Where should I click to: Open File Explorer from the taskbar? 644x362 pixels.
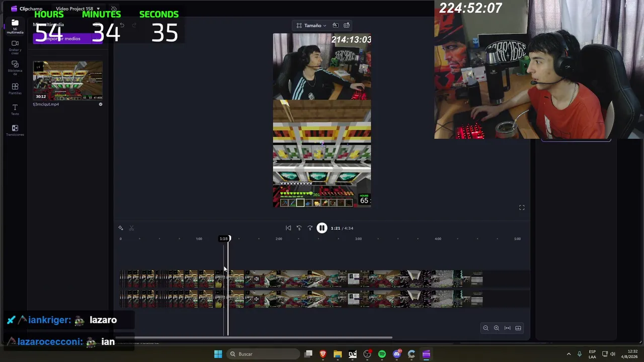338,354
